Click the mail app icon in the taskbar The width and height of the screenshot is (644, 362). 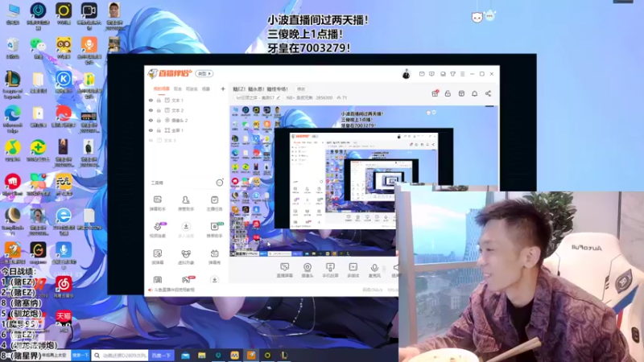tap(185, 355)
